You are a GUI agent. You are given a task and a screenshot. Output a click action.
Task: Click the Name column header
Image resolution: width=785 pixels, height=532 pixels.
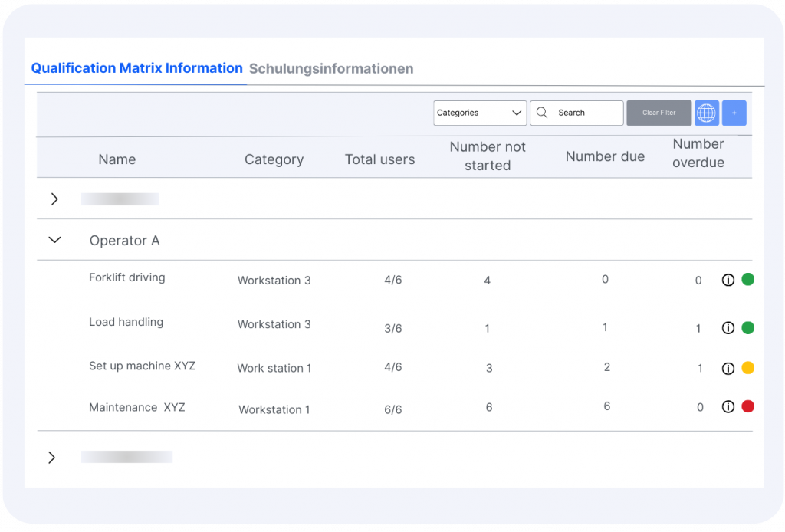[x=117, y=159]
